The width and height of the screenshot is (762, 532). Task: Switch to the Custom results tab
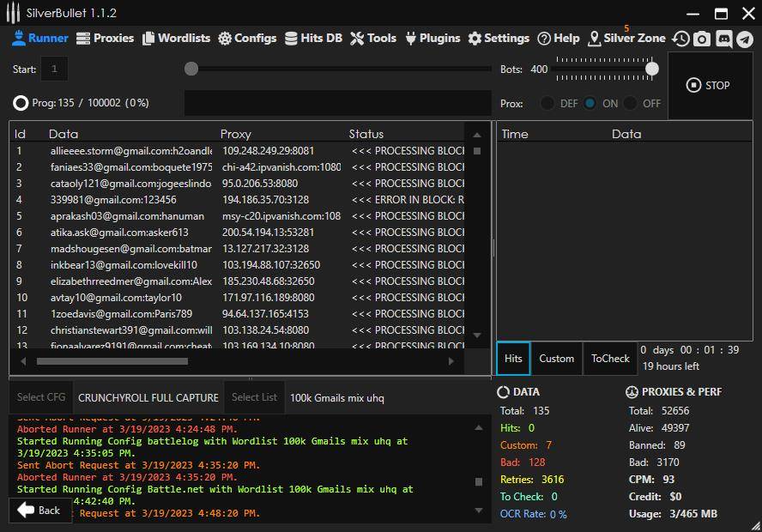556,359
